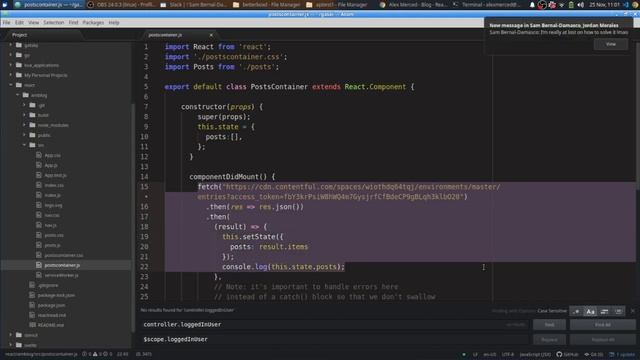Expand the build folder arrow

[24, 115]
